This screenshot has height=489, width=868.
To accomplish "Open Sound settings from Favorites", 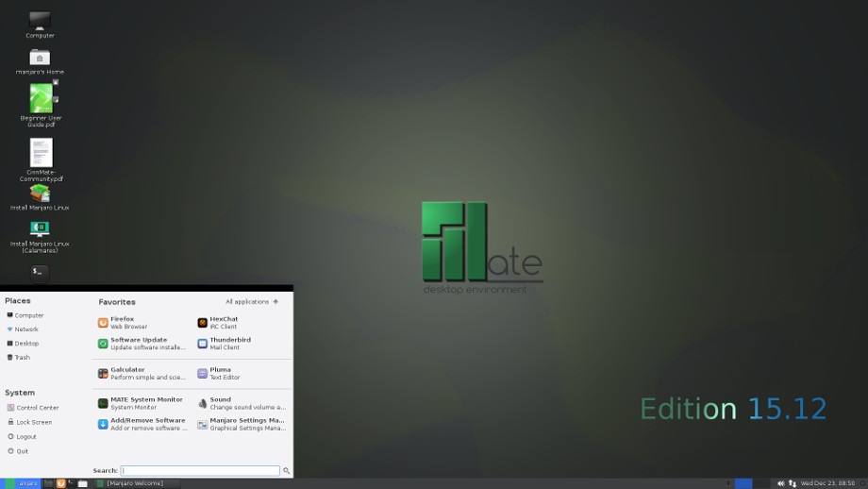I will 242,403.
